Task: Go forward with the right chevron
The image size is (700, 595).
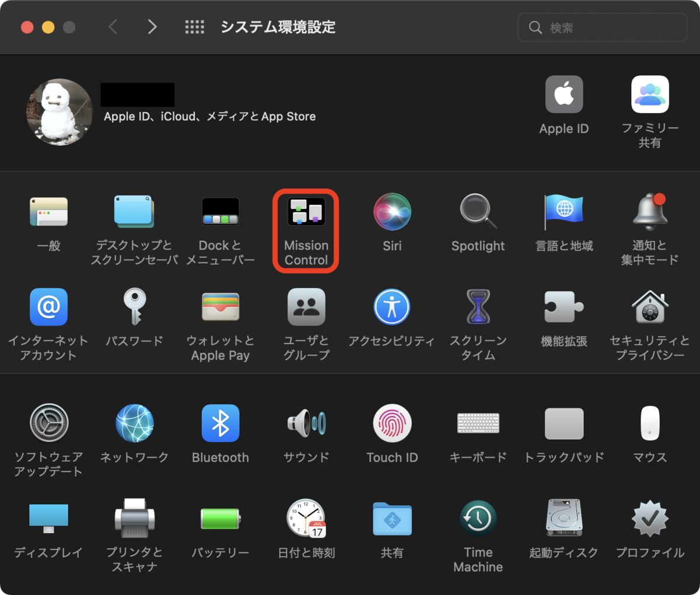Action: click(x=152, y=27)
